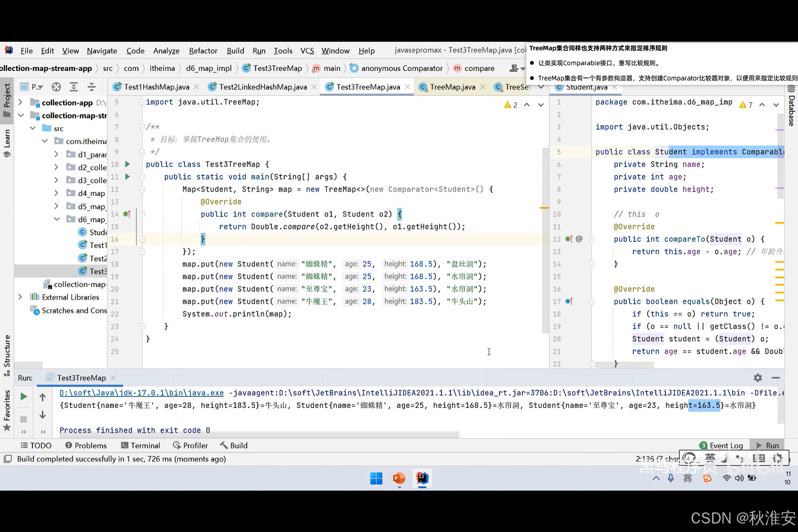Open the Refactor menu
The image size is (798, 532).
tap(203, 51)
